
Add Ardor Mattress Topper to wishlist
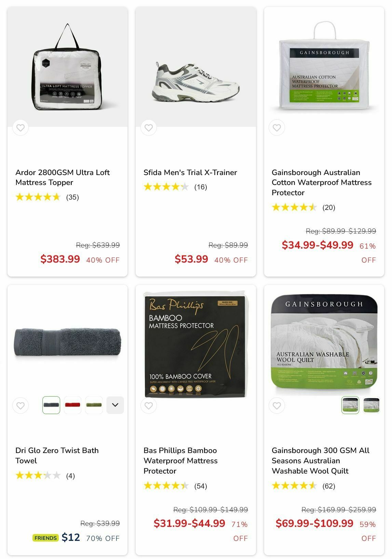[21, 128]
